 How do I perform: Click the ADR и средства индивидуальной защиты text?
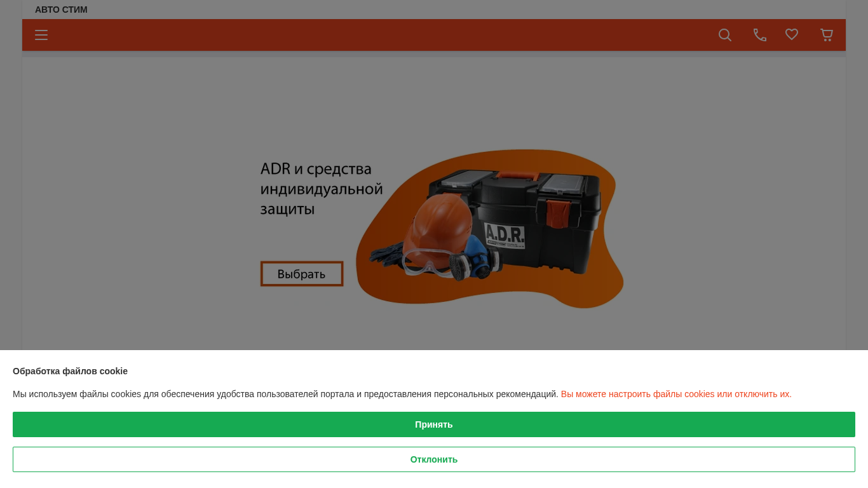click(322, 189)
